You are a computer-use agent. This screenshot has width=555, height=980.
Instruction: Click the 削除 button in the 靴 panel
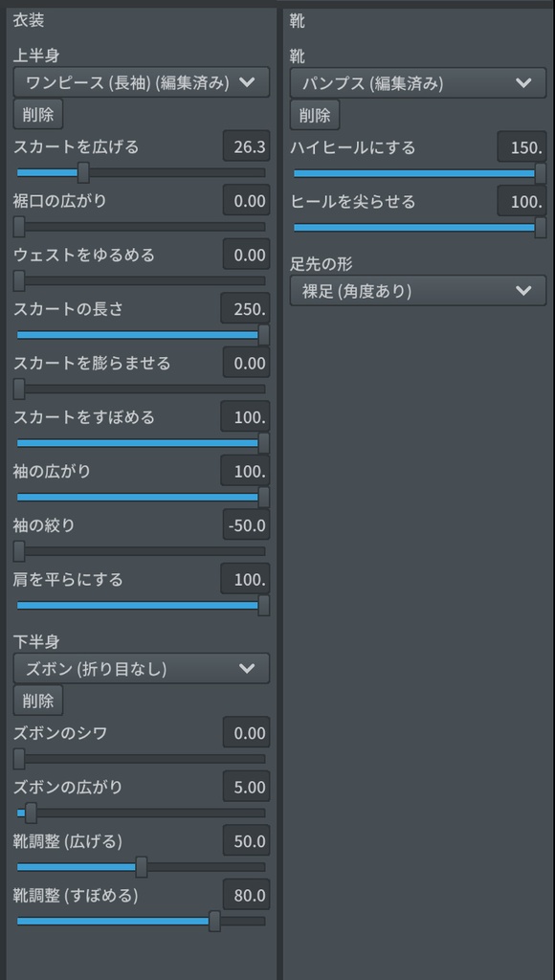pos(315,114)
